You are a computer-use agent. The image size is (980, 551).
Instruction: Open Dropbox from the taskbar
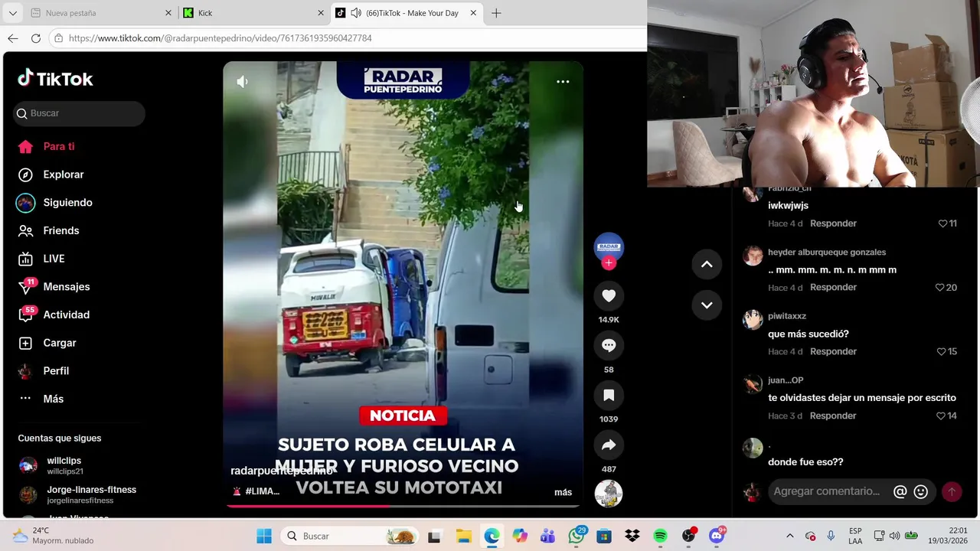point(632,536)
